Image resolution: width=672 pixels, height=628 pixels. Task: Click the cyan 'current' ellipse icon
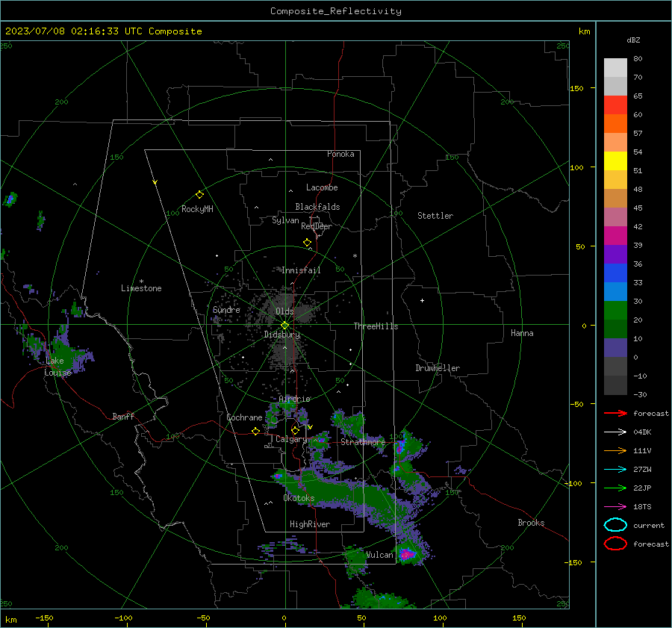(615, 525)
